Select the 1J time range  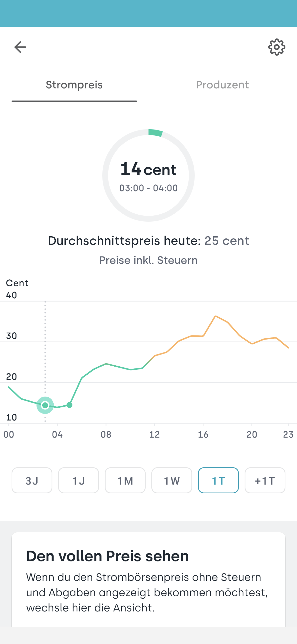click(79, 480)
